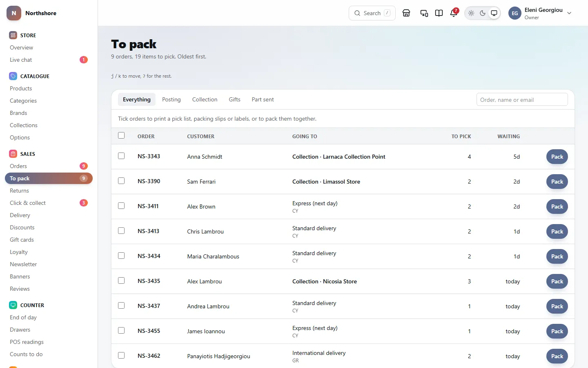
Task: Tick checkbox for order NS-3413
Action: point(121,231)
